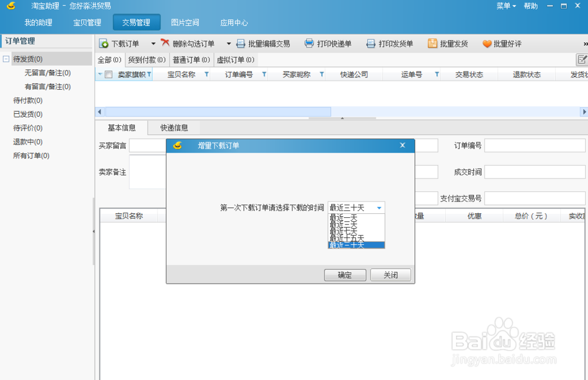The width and height of the screenshot is (588, 380).
Task: Open the download time range dropdown
Action: 379,207
